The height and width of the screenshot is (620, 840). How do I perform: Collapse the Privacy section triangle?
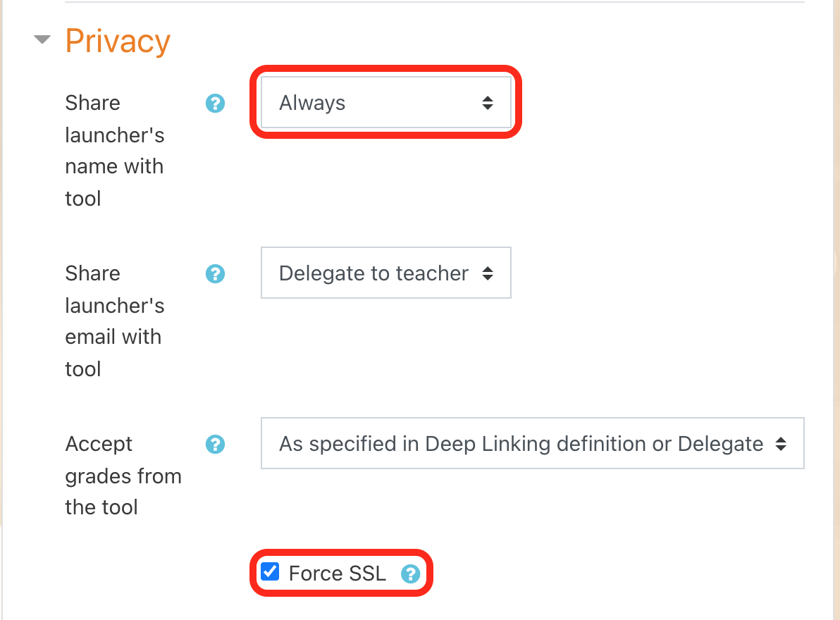pos(43,40)
